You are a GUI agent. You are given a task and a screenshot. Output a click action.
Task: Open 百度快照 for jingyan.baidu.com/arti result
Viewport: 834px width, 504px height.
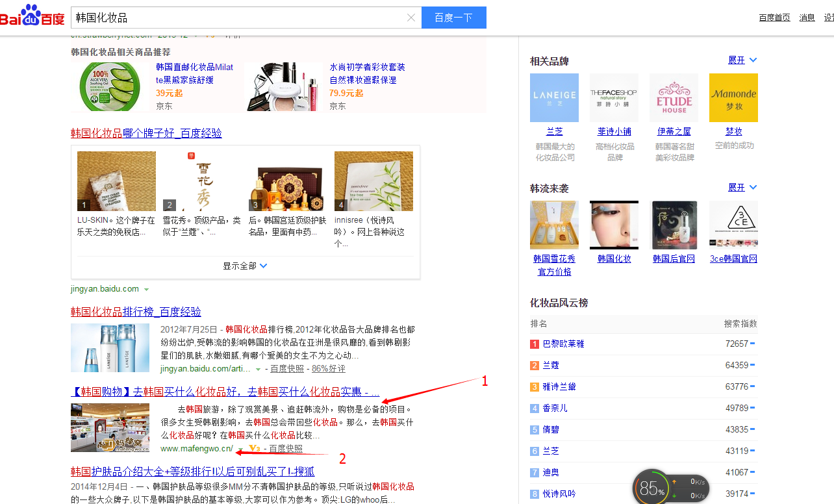tap(286, 368)
